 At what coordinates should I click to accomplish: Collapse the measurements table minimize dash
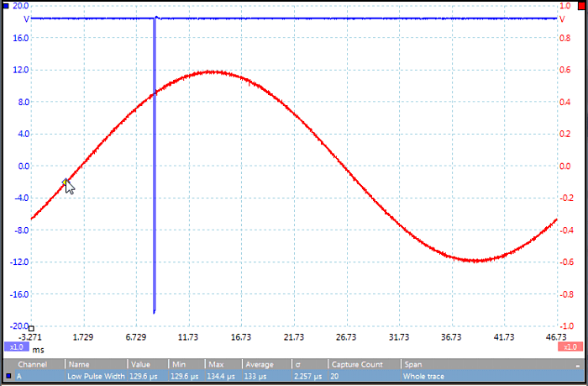point(578,365)
